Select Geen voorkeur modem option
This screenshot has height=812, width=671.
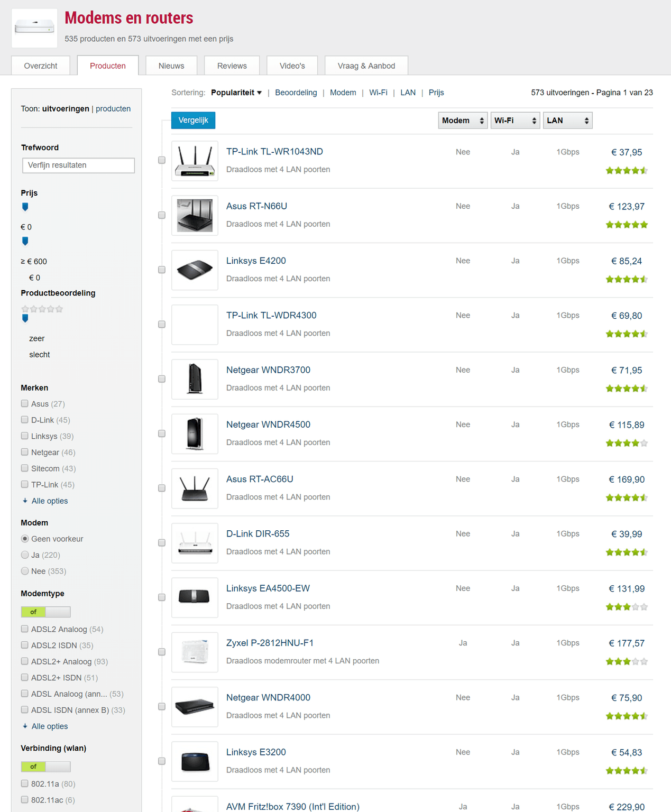tap(25, 539)
